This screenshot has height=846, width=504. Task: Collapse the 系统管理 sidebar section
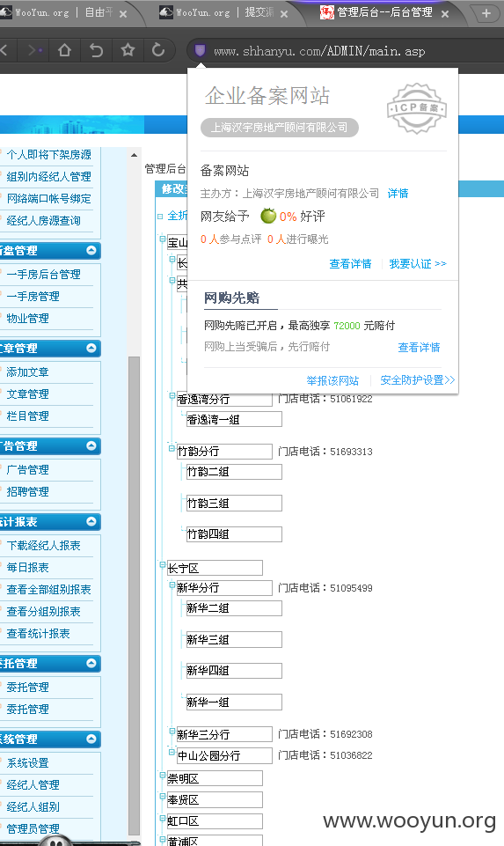coord(91,739)
